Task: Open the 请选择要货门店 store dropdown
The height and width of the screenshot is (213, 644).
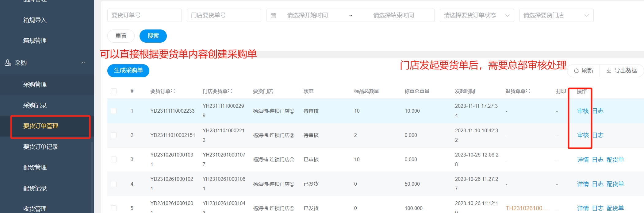Action: [556, 15]
